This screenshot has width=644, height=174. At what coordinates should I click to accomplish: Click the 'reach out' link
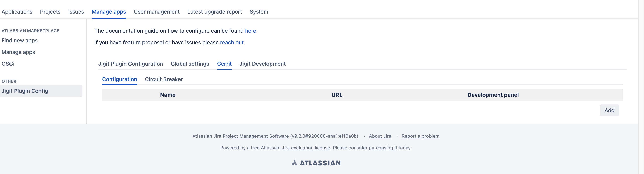tap(231, 43)
